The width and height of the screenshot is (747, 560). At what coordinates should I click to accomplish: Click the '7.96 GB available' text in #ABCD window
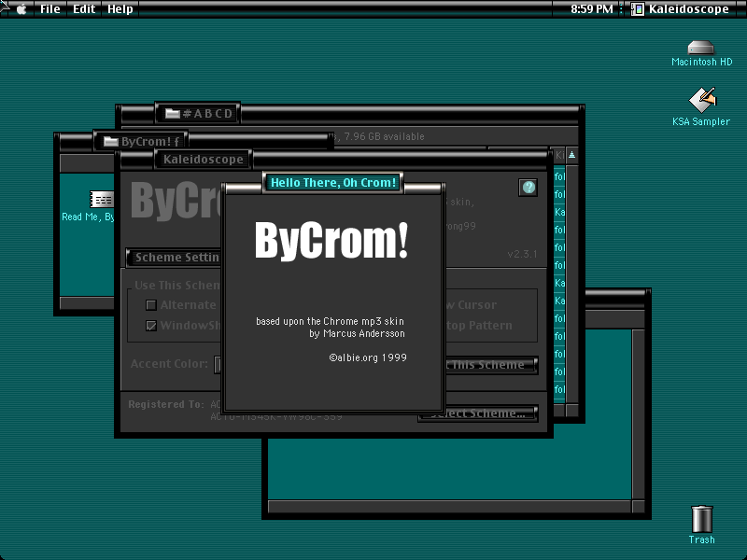pyautogui.click(x=384, y=136)
